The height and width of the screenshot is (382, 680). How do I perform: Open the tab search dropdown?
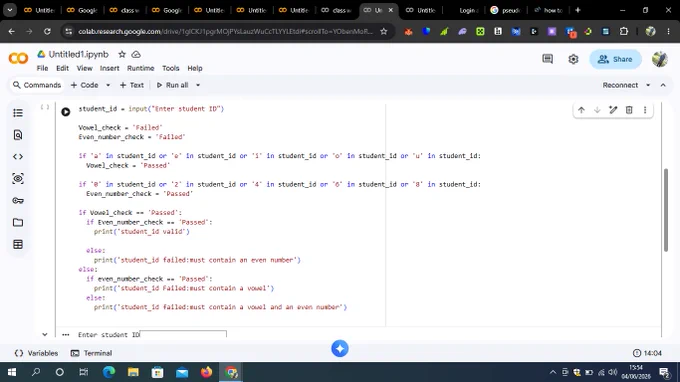pos(10,10)
